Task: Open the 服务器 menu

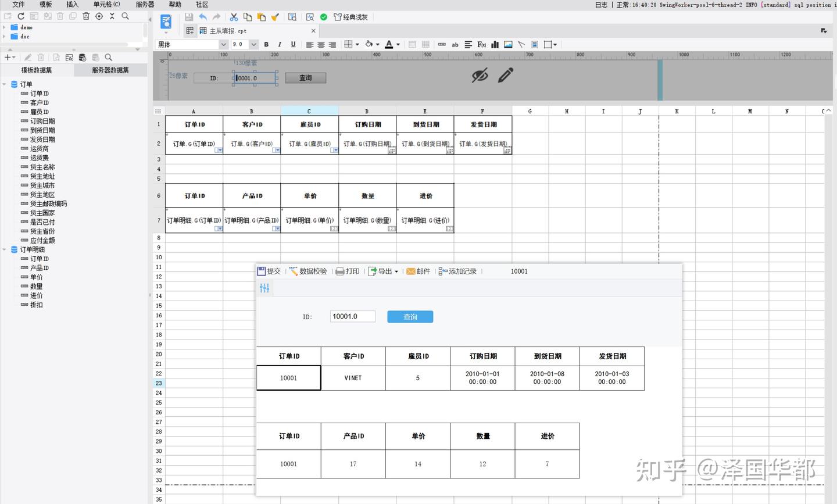Action: click(145, 5)
